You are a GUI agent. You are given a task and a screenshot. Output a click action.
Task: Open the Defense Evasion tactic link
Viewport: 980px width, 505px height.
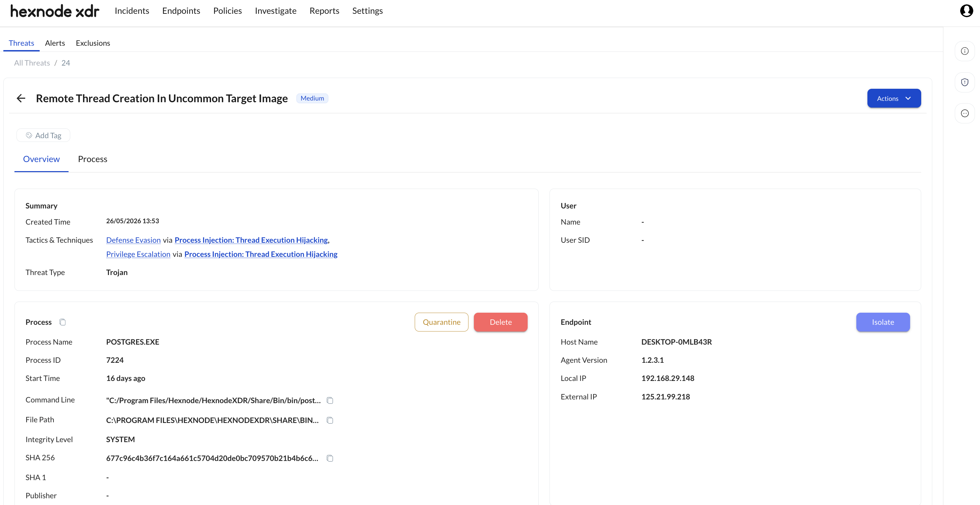coord(133,240)
